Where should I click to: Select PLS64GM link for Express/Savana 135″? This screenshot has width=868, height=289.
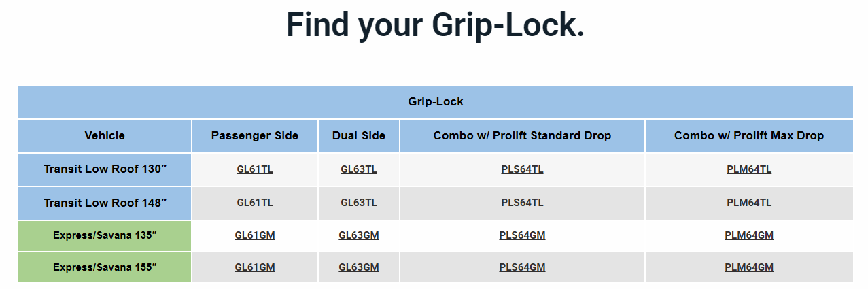[x=522, y=235]
